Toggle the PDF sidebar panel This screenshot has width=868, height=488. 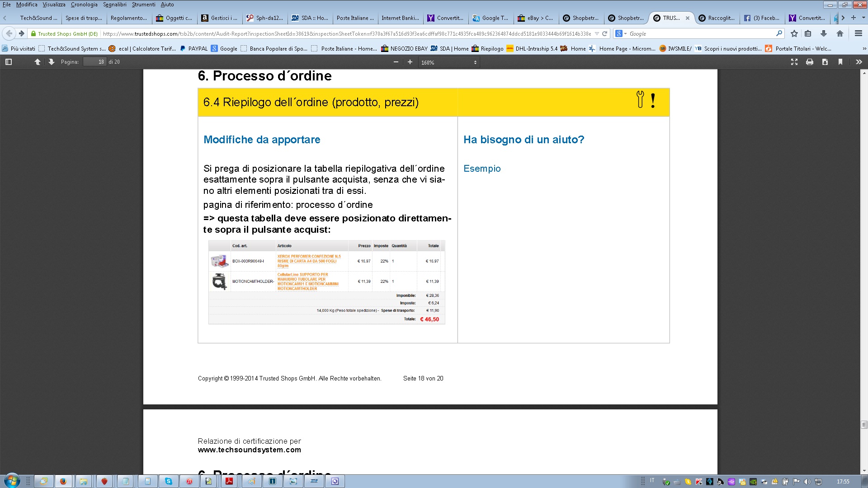[8, 62]
